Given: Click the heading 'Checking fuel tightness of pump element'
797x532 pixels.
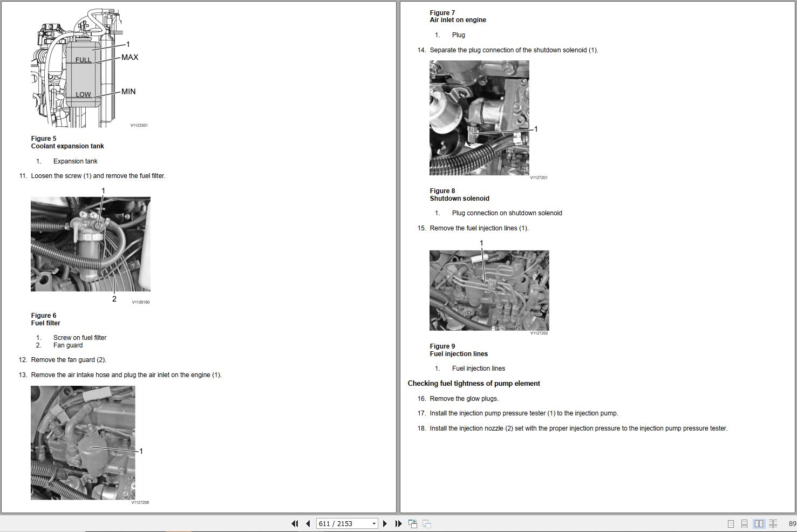Looking at the screenshot, I should coord(474,384).
